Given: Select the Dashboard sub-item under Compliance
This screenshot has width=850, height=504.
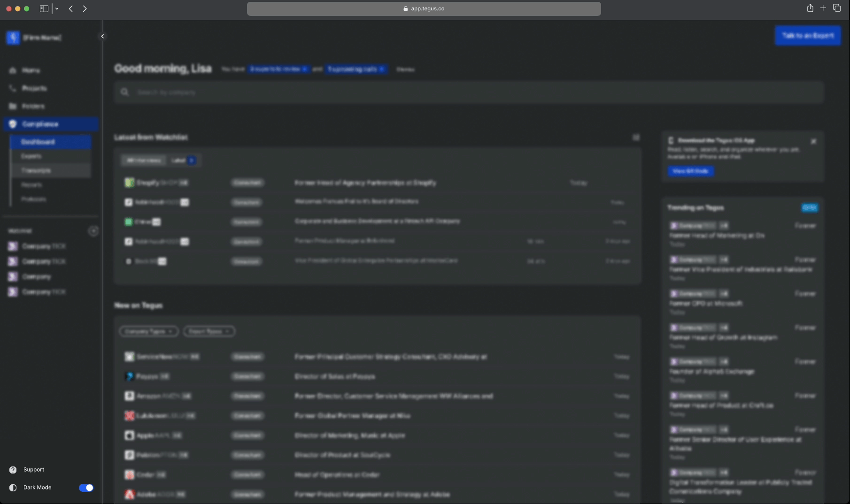Looking at the screenshot, I should point(51,142).
